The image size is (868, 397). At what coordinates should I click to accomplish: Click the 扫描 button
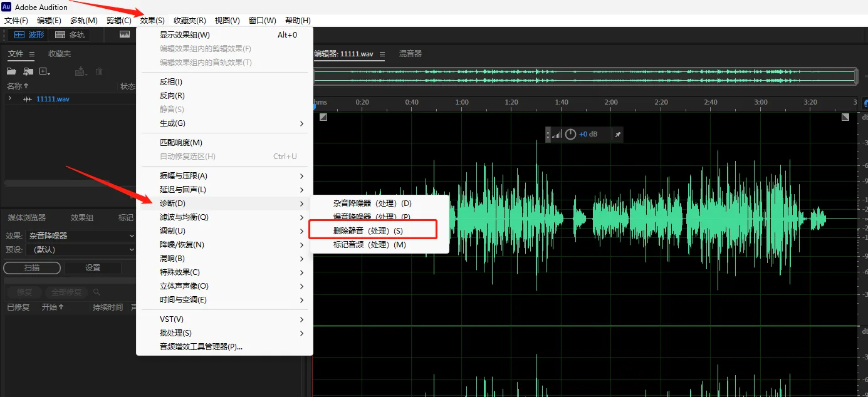coord(32,267)
